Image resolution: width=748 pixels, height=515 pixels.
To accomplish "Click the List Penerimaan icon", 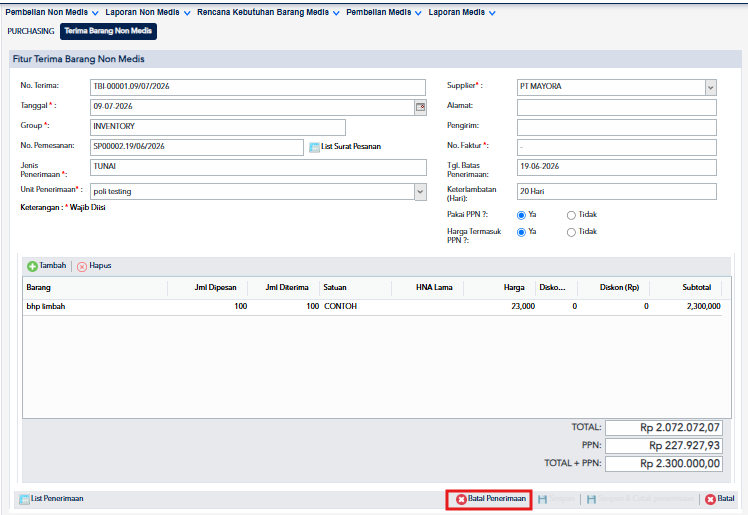I will tap(24, 499).
